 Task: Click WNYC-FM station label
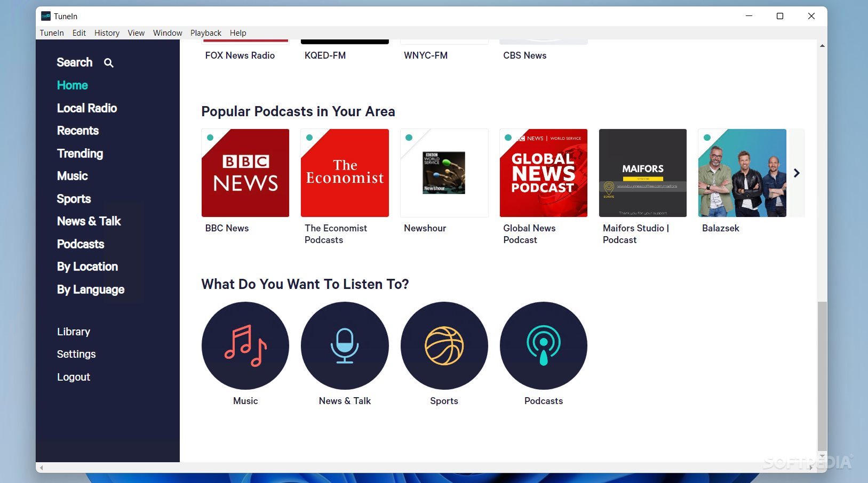(426, 55)
